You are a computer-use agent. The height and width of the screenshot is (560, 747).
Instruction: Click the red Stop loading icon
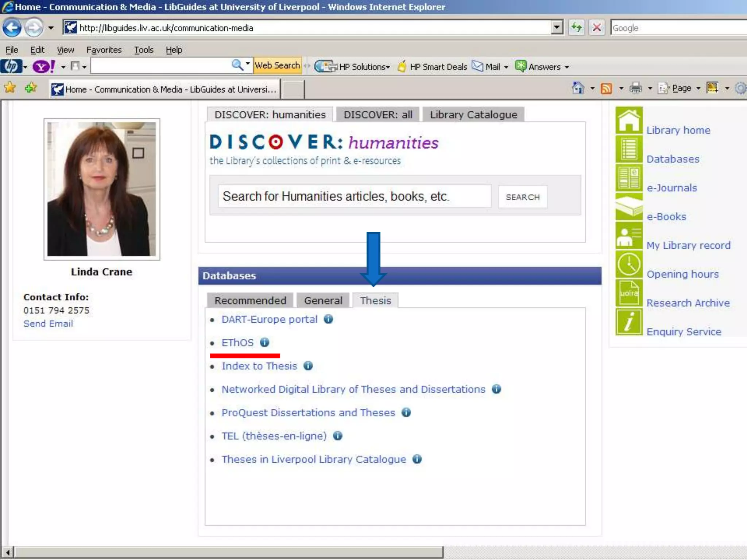pyautogui.click(x=597, y=28)
